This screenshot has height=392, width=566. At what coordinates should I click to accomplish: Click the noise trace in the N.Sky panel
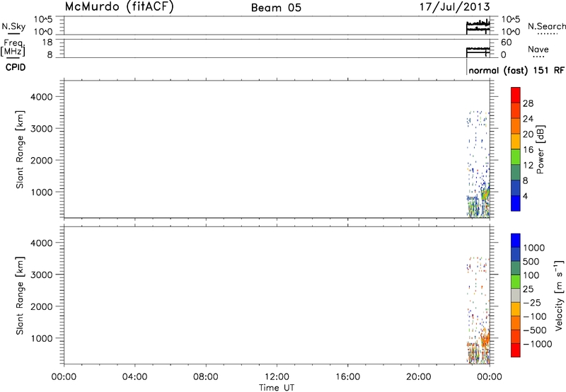(478, 26)
